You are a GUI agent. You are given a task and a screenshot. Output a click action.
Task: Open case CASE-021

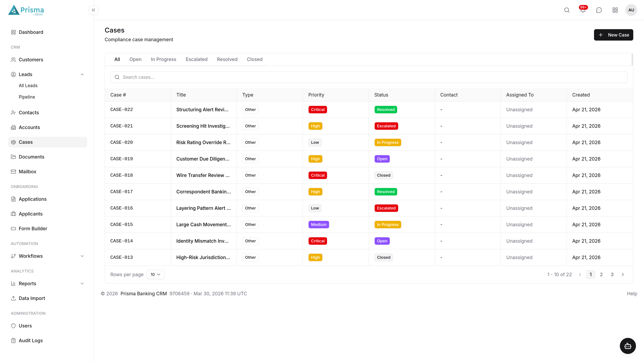tap(121, 126)
